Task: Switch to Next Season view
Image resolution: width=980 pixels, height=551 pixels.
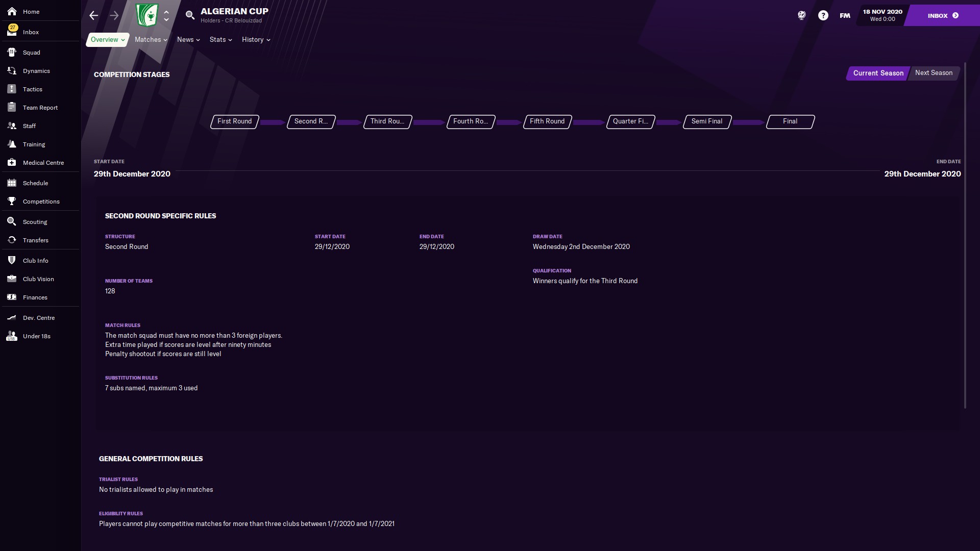Action: click(x=934, y=73)
